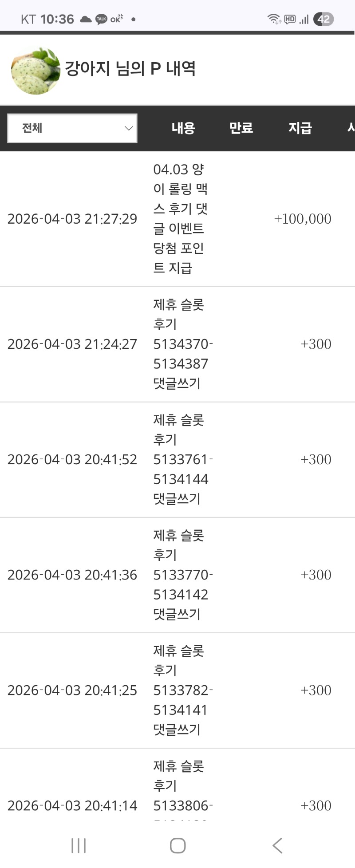Image resolution: width=355 pixels, height=868 pixels.
Task: Tap the KakaoTalk notification icon
Action: (101, 19)
